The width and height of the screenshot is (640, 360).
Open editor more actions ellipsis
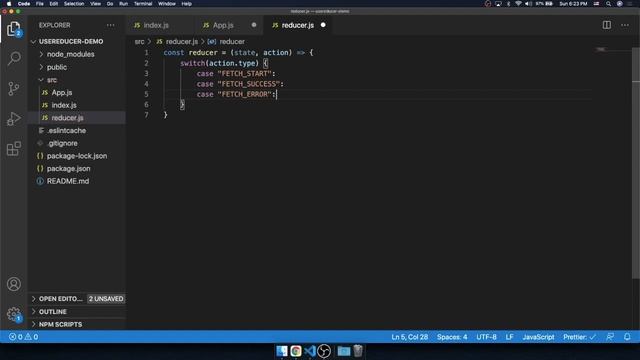click(625, 25)
